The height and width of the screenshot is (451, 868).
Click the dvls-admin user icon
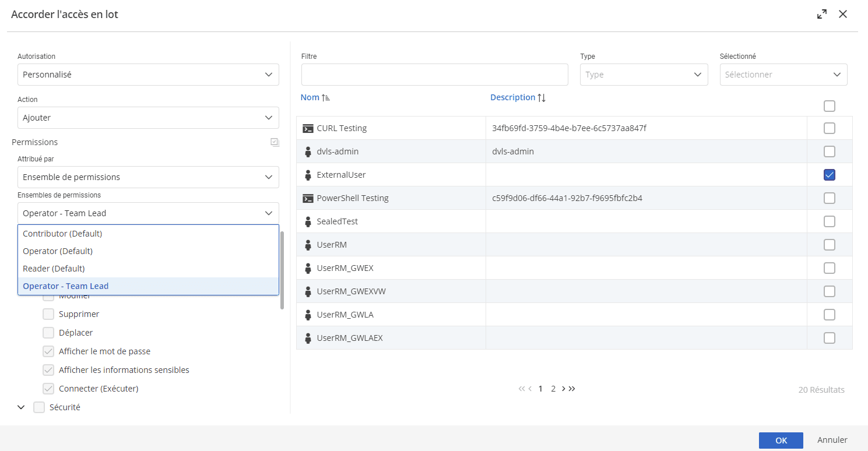pos(308,151)
